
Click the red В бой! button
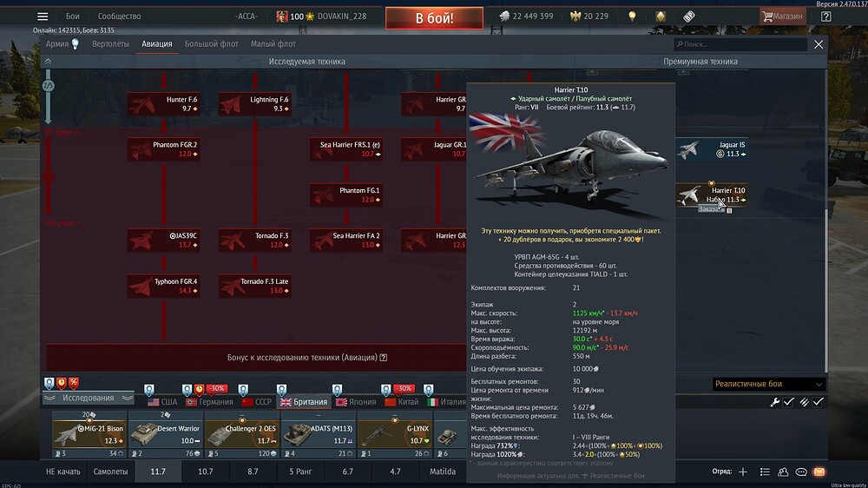tap(434, 17)
